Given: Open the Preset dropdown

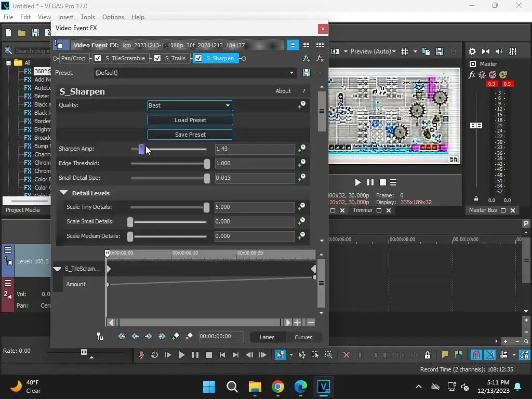Looking at the screenshot, I should [x=194, y=73].
